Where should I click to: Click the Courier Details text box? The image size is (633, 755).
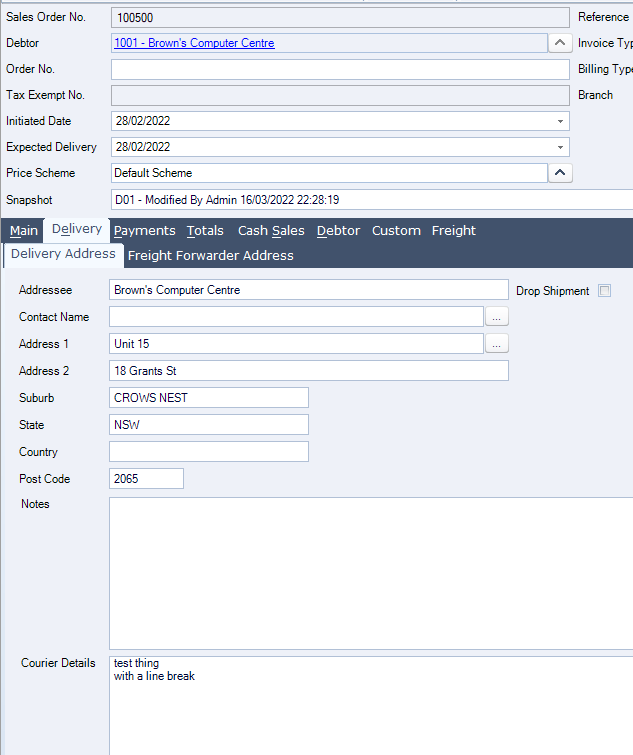point(370,705)
